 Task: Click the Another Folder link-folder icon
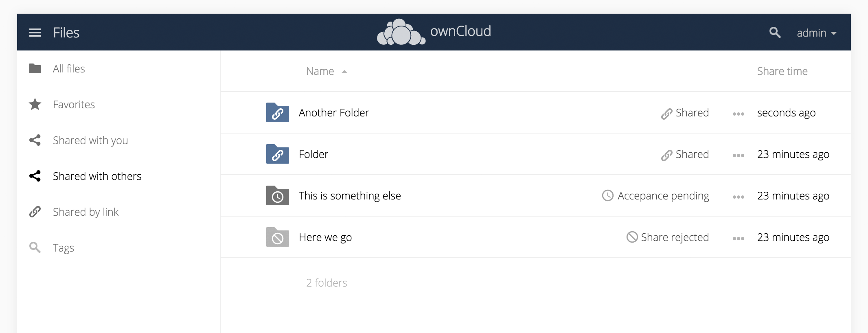coord(278,112)
